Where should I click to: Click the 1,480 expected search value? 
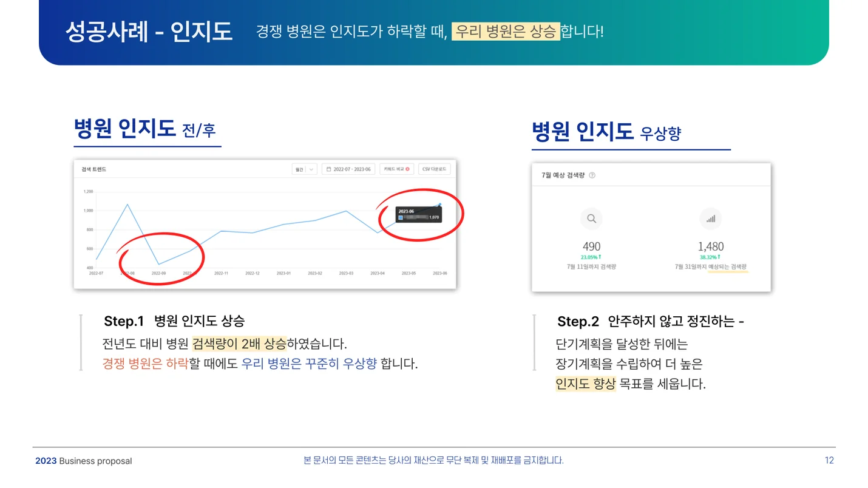click(x=710, y=246)
